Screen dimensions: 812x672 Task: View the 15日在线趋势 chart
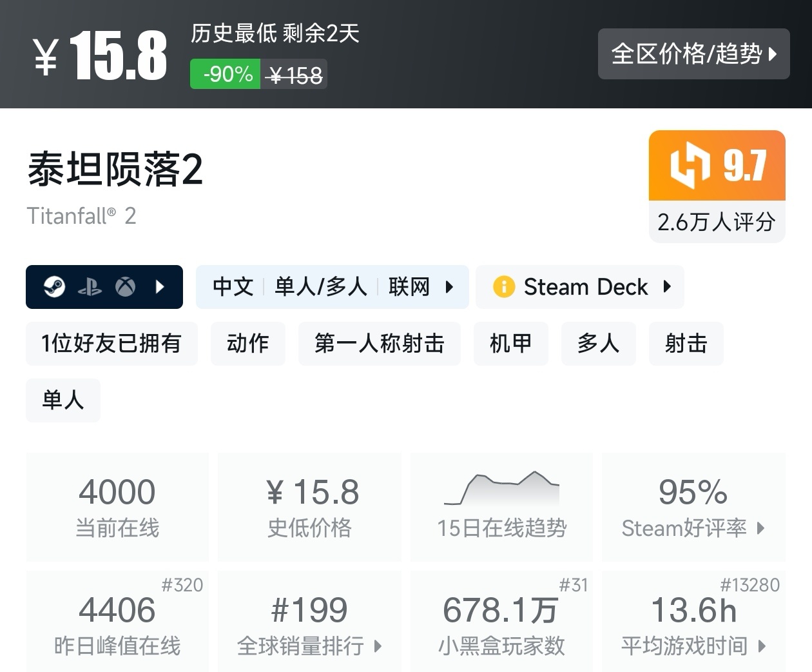[501, 507]
